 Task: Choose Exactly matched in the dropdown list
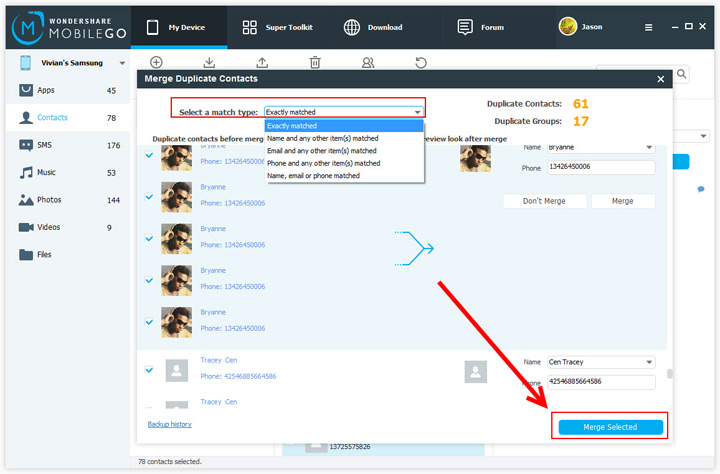344,126
